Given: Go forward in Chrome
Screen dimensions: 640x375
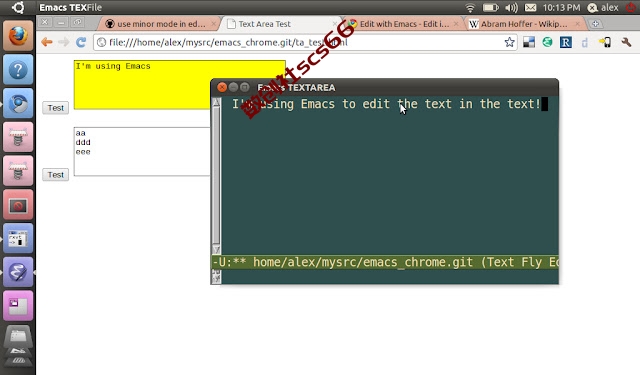Looking at the screenshot, I should 64,42.
